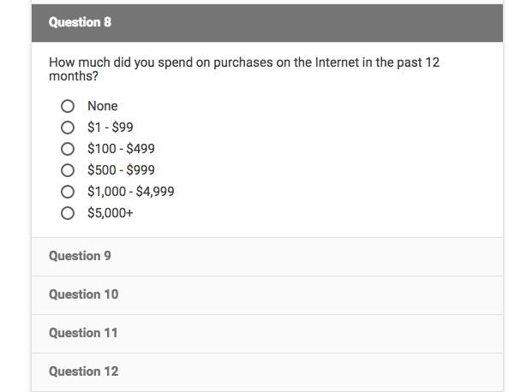Open the Question 12 section
The image size is (532, 392).
click(267, 372)
